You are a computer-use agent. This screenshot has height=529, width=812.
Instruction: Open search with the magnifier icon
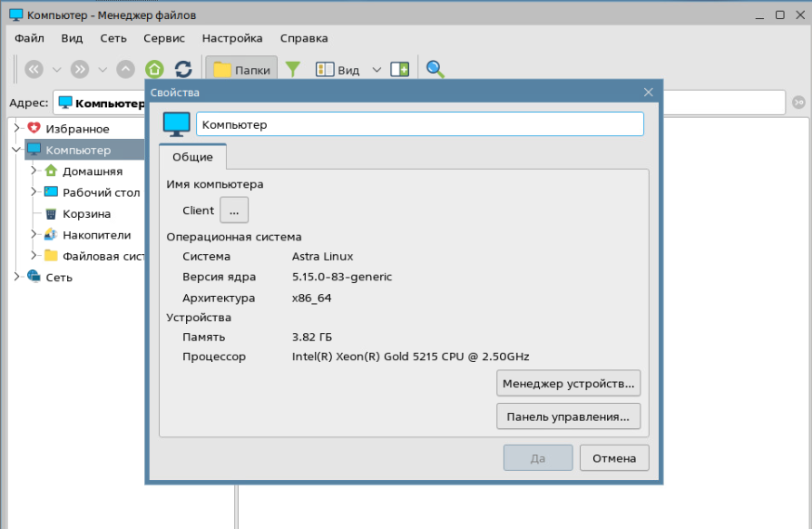(x=435, y=69)
